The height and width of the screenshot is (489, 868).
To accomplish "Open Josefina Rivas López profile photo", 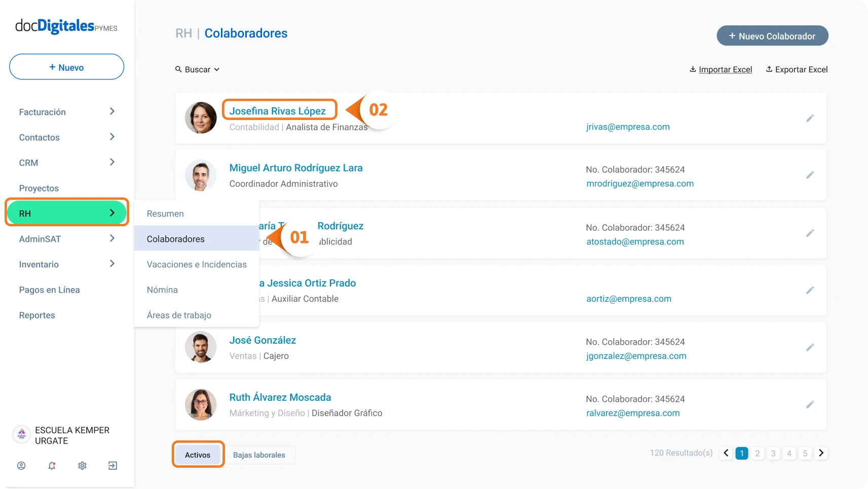I will pos(201,118).
